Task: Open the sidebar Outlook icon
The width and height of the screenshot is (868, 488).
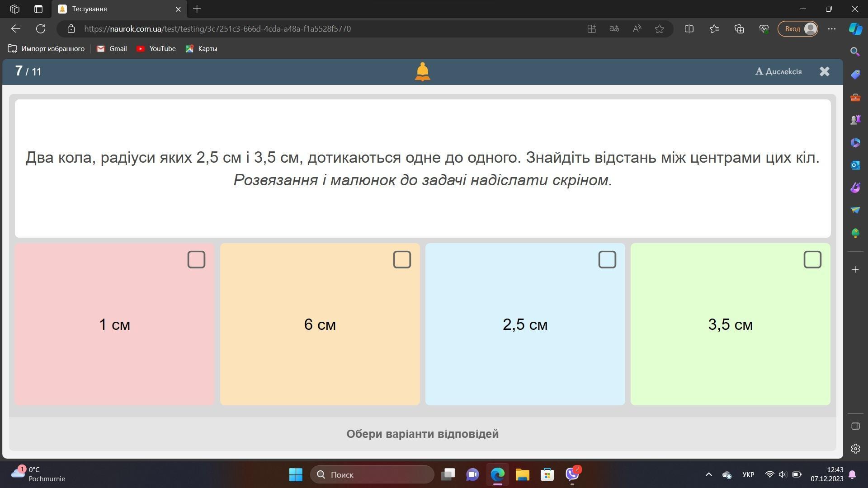Action: 855,165
